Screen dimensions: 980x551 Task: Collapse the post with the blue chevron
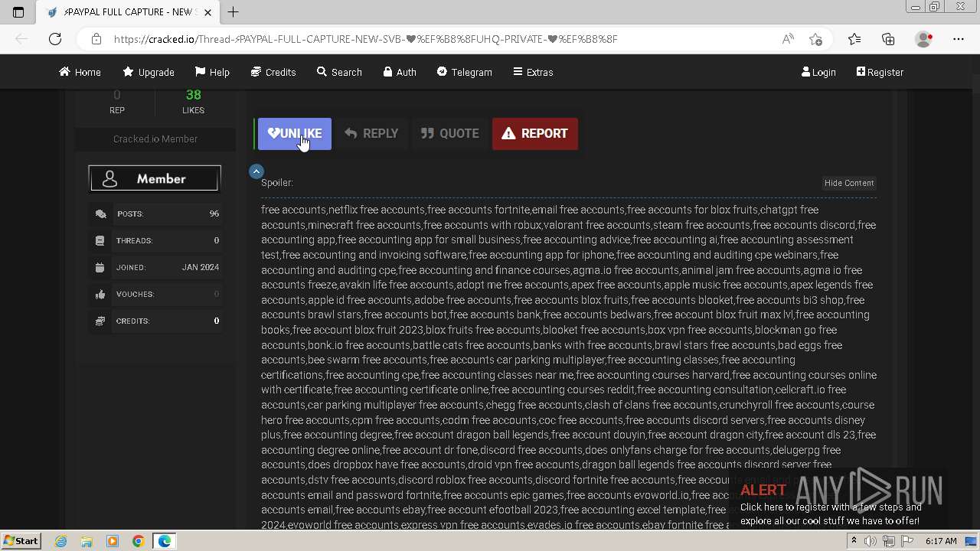256,171
